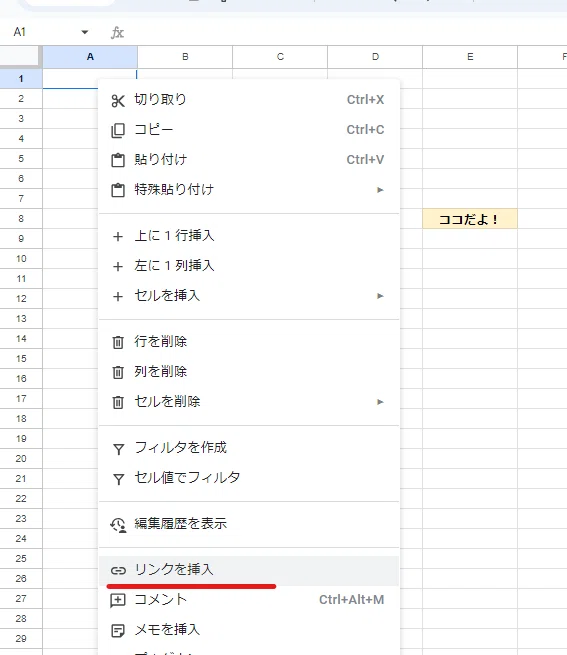Select row 1 header

click(21, 79)
